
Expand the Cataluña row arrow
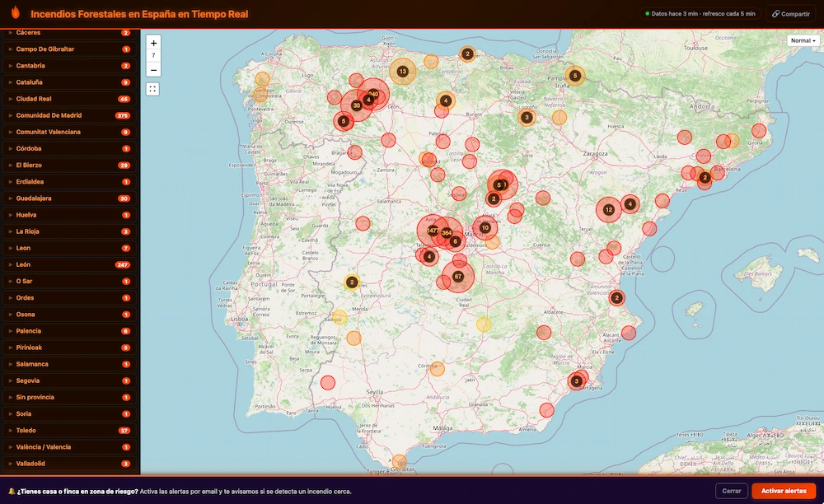[x=10, y=82]
